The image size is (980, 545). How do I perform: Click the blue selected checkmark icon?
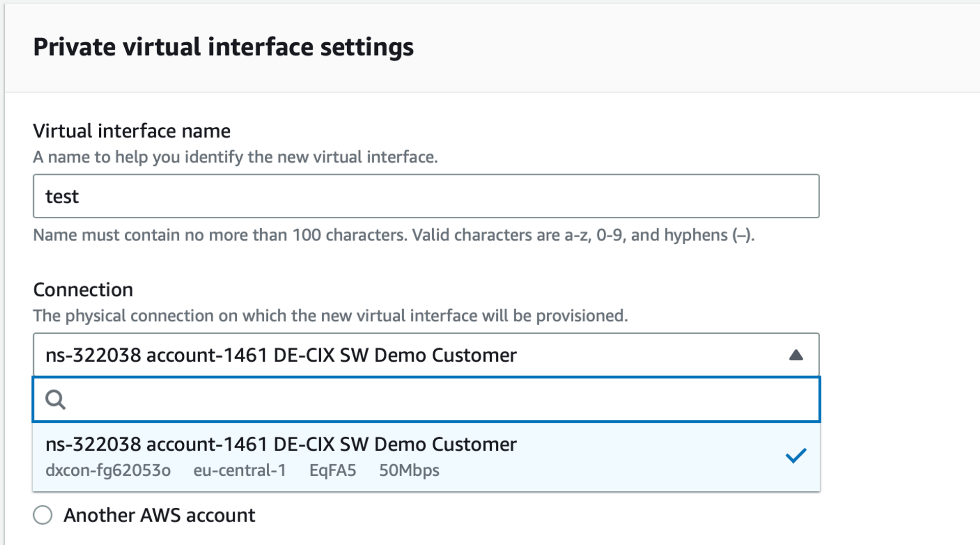click(x=796, y=455)
